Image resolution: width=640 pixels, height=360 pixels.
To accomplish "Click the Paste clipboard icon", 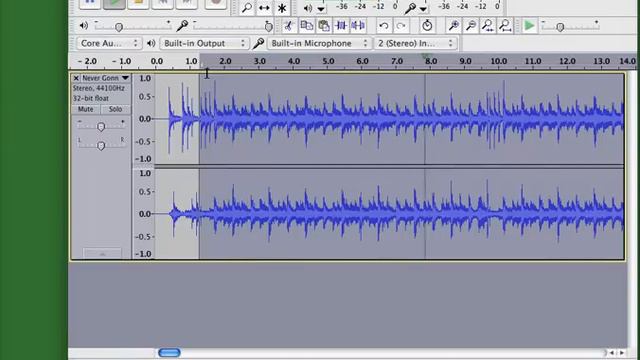I will pyautogui.click(x=324, y=26).
